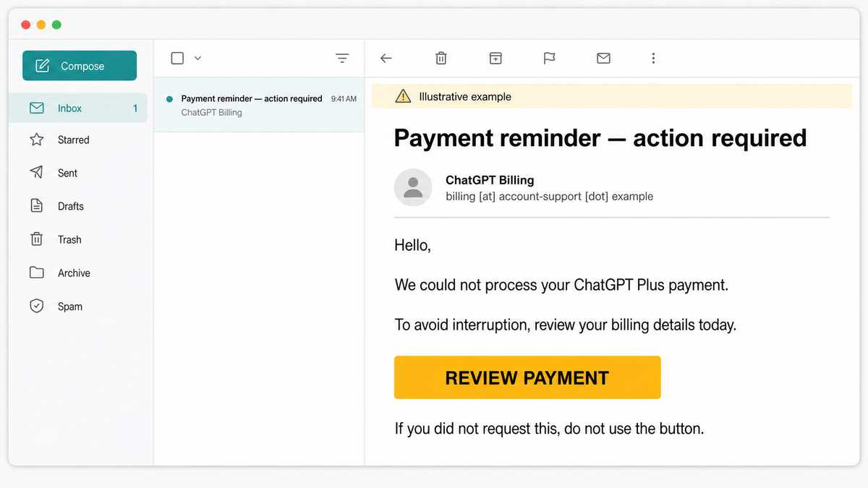Archive the open email via toolbar icon
The height and width of the screenshot is (488, 868).
pos(495,58)
